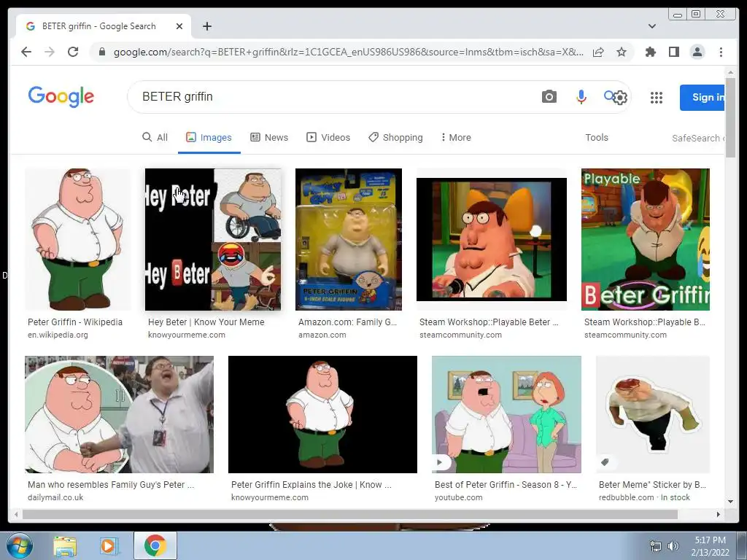Click horizontal scrollbar right arrow
The width and height of the screenshot is (747, 560).
719,514
